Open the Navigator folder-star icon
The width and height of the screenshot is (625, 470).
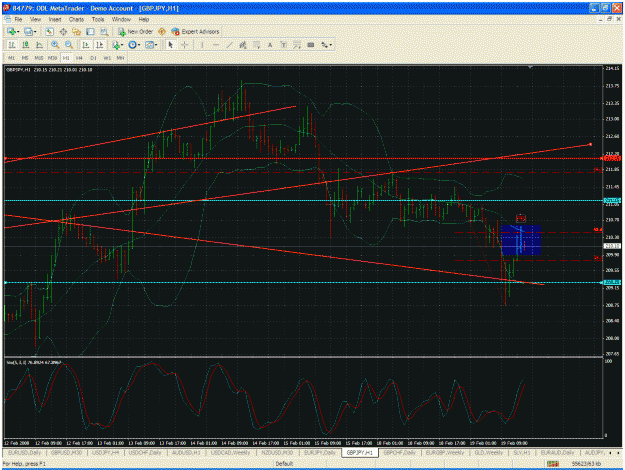(x=77, y=31)
